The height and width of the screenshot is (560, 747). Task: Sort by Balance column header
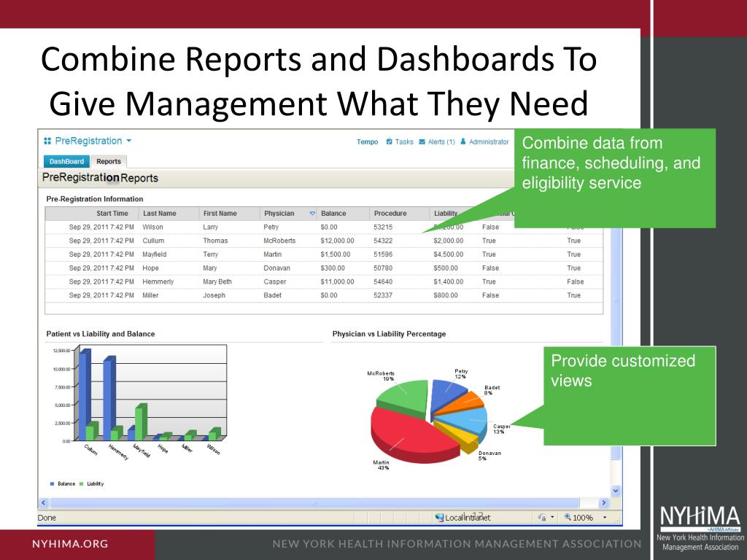pyautogui.click(x=333, y=214)
